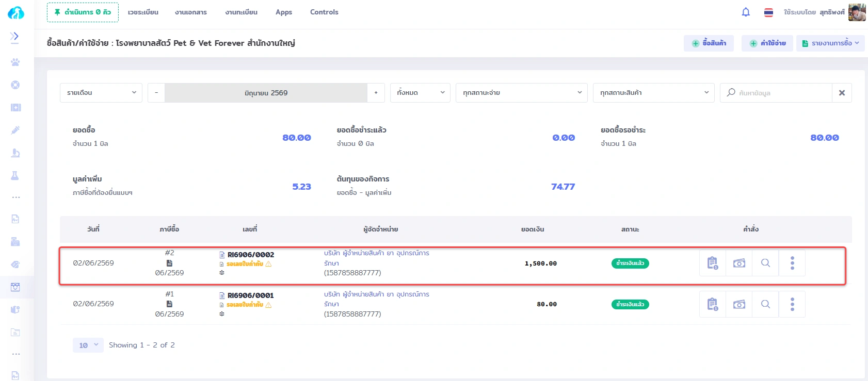Click the ค่าใช้จ่าย add expense button
The width and height of the screenshot is (868, 381).
pos(767,43)
